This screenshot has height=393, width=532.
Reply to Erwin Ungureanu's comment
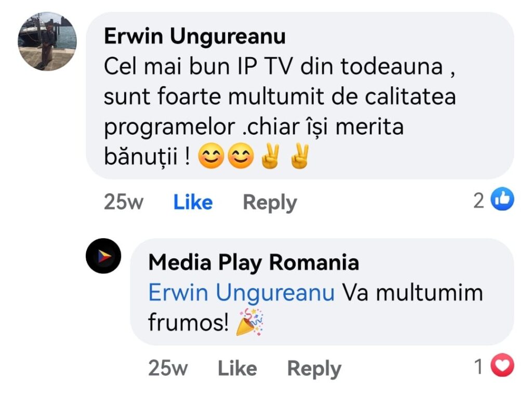(270, 203)
